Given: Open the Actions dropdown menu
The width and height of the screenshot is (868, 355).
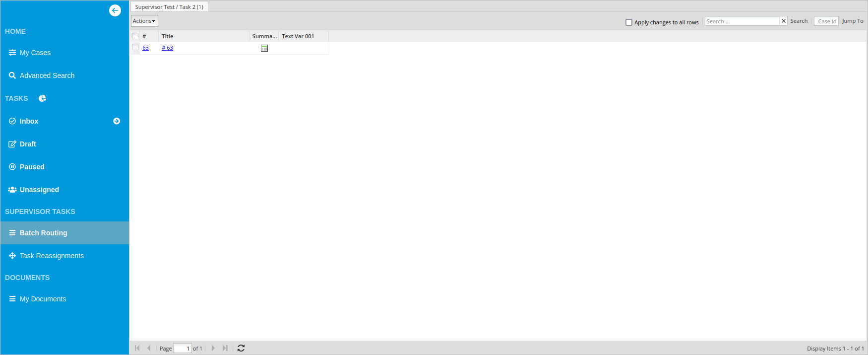Looking at the screenshot, I should [144, 21].
